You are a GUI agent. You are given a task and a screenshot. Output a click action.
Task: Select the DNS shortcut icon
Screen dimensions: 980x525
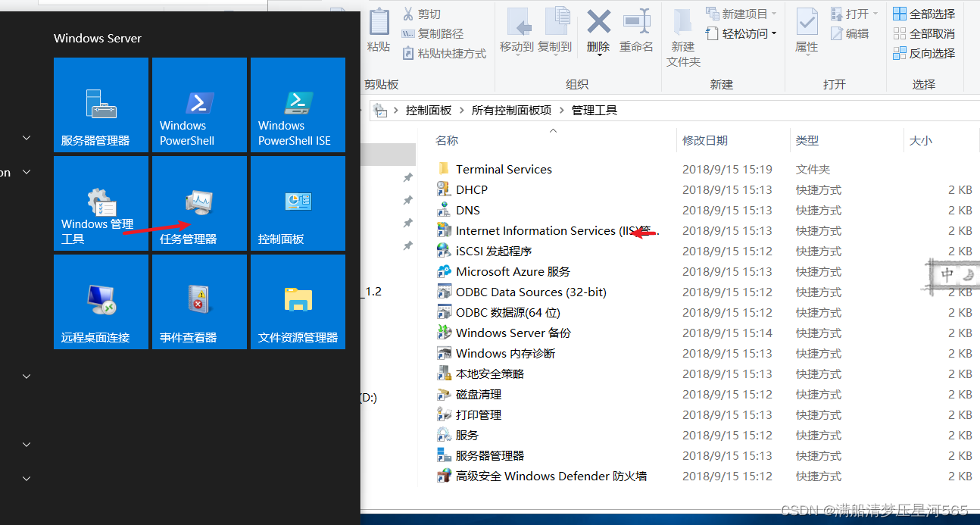click(444, 210)
